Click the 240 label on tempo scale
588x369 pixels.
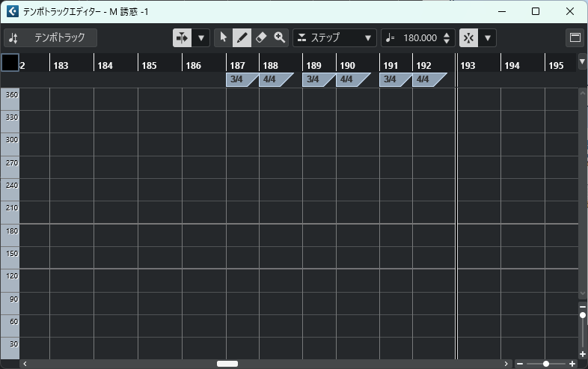(x=12, y=186)
